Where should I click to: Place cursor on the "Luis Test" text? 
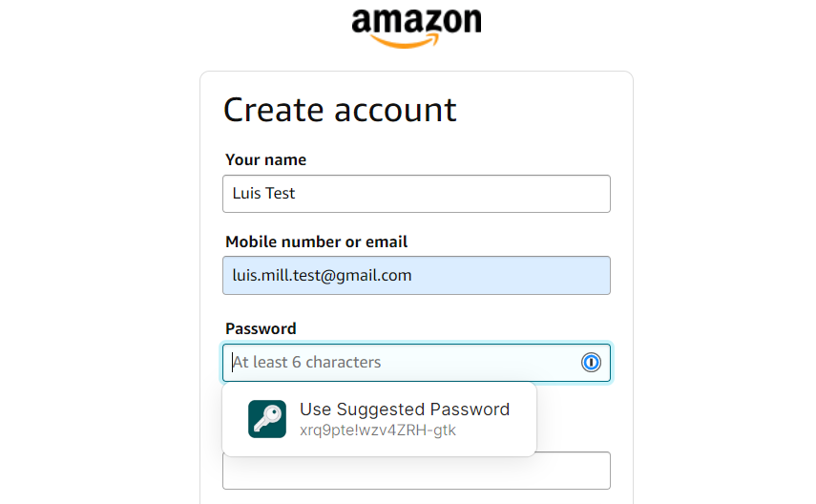click(x=263, y=194)
